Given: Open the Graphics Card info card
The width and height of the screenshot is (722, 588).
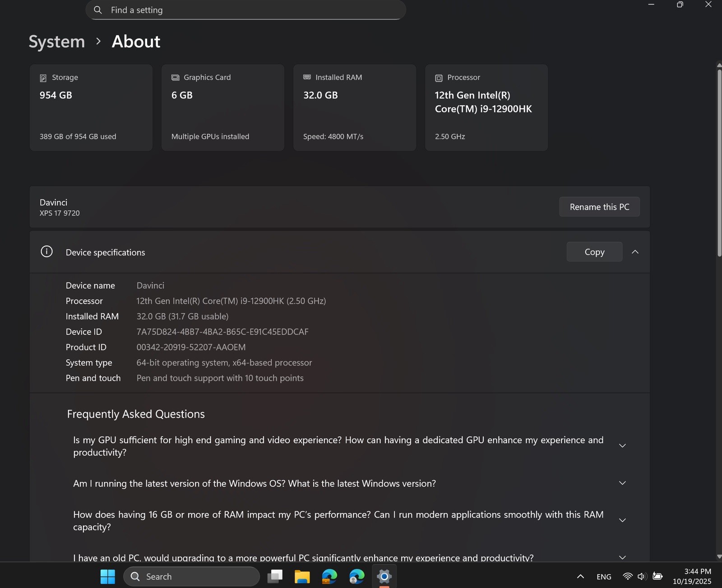Looking at the screenshot, I should [223, 107].
